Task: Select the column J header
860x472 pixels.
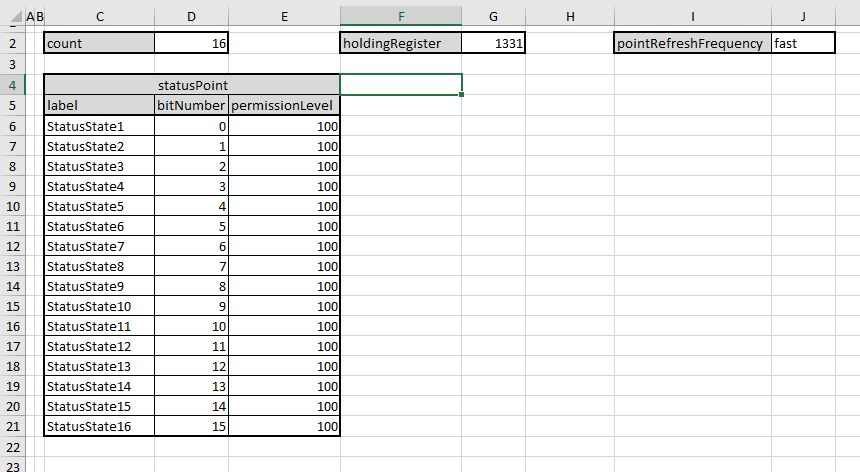Action: point(803,16)
